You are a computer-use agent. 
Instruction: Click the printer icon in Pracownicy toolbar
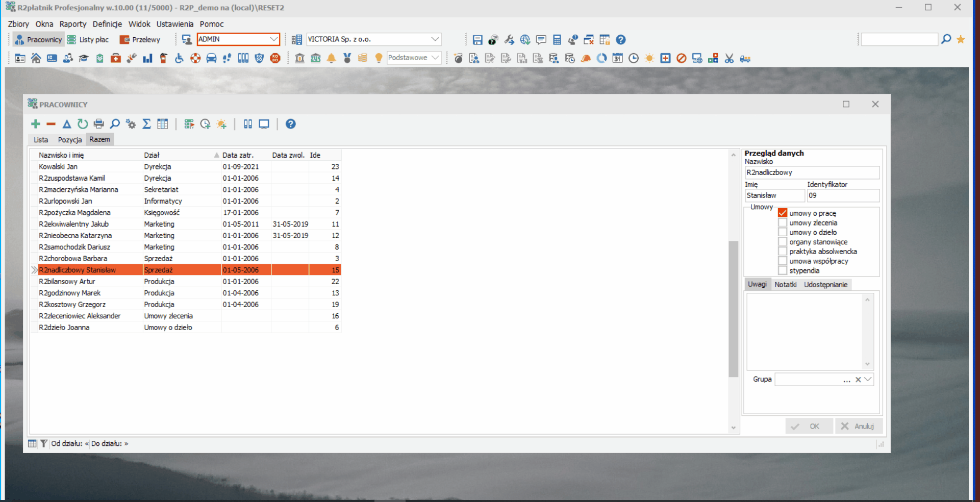99,124
